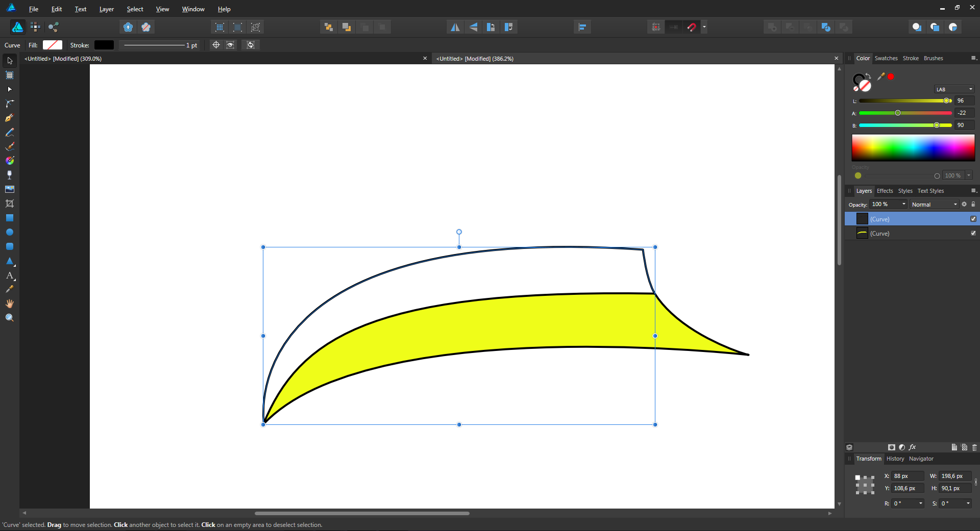Select the Artistic Text tool
This screenshot has width=980, height=531.
[9, 275]
